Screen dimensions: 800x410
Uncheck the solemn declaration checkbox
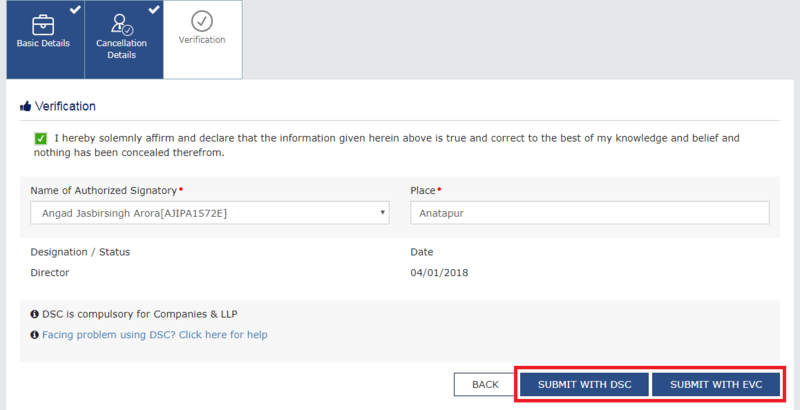pyautogui.click(x=40, y=138)
